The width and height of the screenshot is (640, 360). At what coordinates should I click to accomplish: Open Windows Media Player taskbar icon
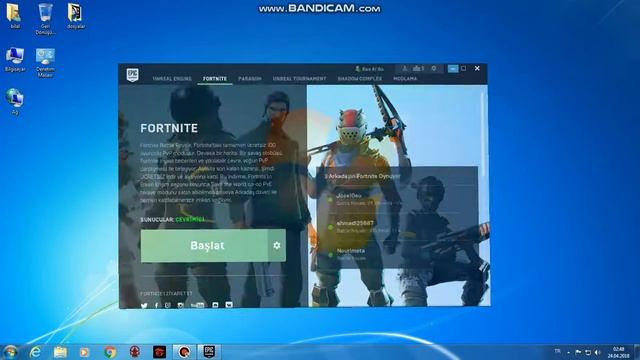click(x=84, y=352)
